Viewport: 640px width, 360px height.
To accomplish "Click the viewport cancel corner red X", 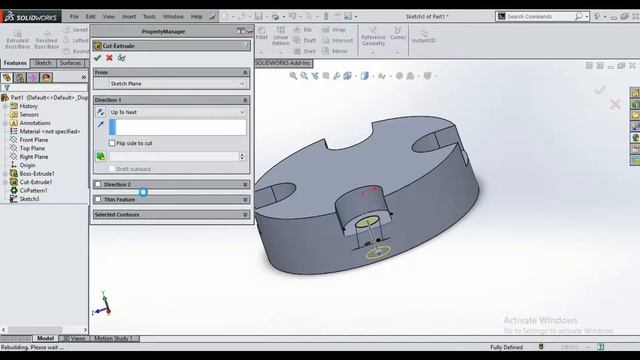I will pyautogui.click(x=615, y=104).
